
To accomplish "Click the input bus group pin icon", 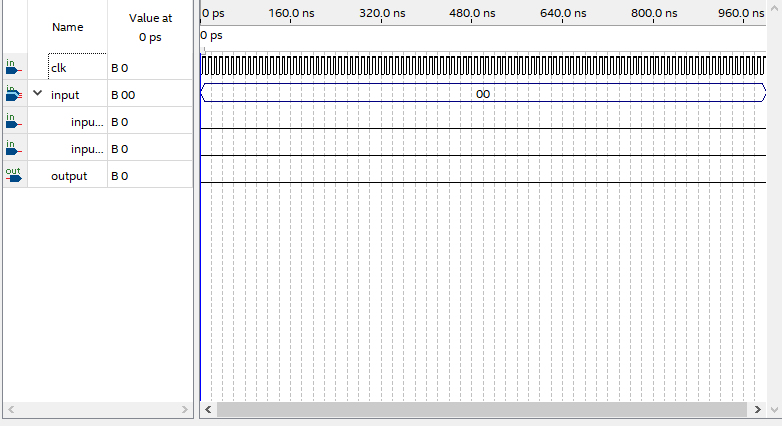I will (x=13, y=94).
